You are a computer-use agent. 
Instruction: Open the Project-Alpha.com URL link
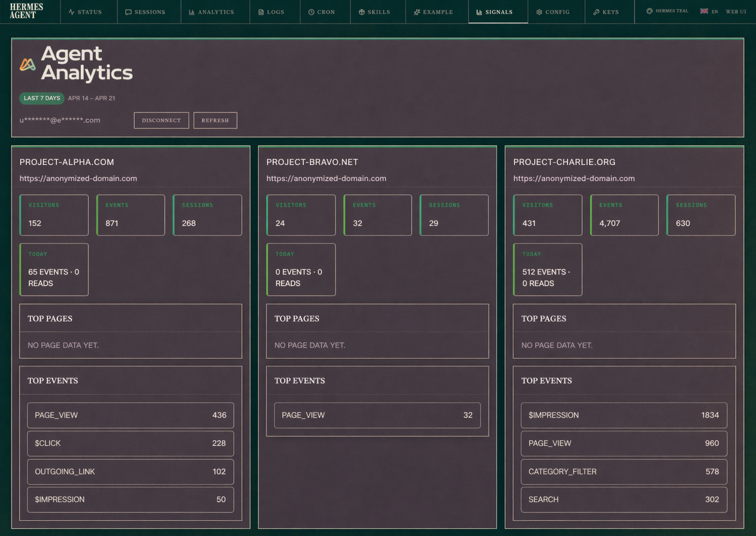point(78,178)
